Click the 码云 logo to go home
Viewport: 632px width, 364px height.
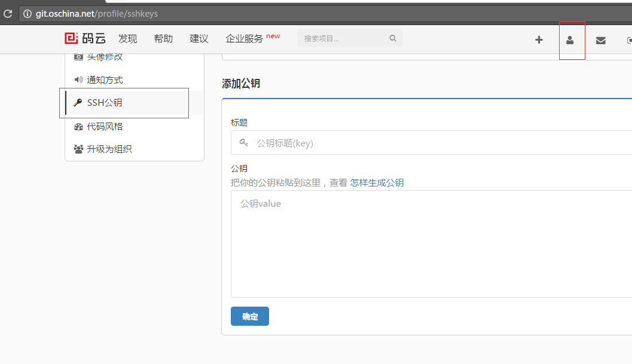pos(86,39)
